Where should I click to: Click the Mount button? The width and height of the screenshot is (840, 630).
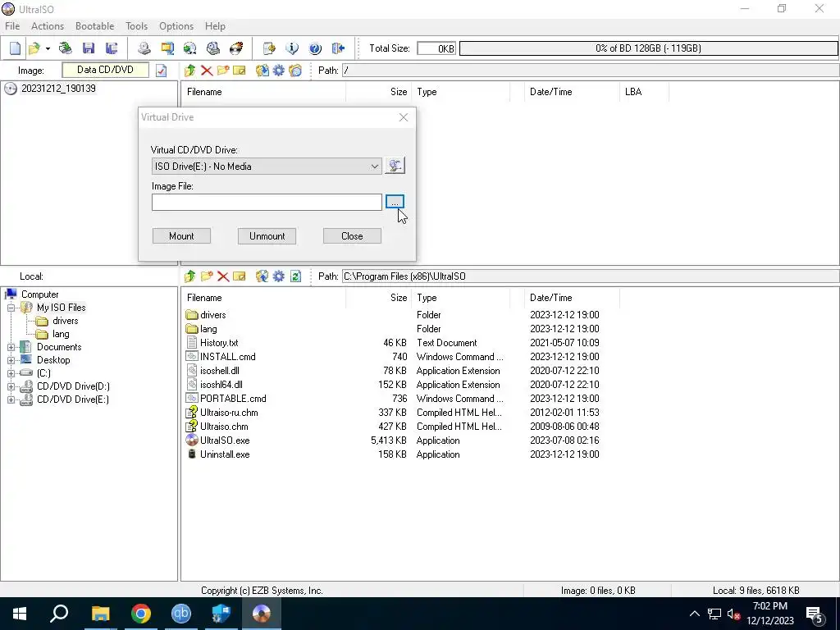click(181, 236)
